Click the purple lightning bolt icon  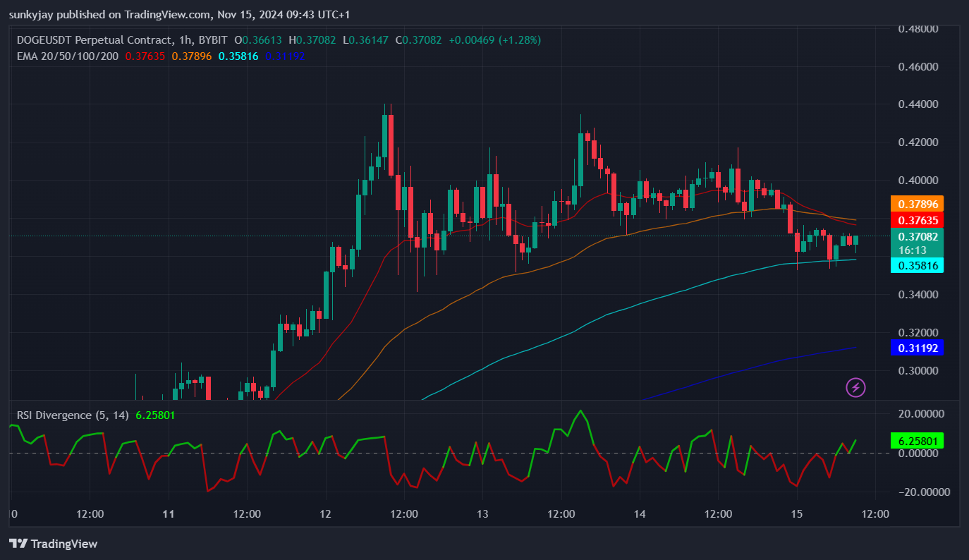point(855,387)
